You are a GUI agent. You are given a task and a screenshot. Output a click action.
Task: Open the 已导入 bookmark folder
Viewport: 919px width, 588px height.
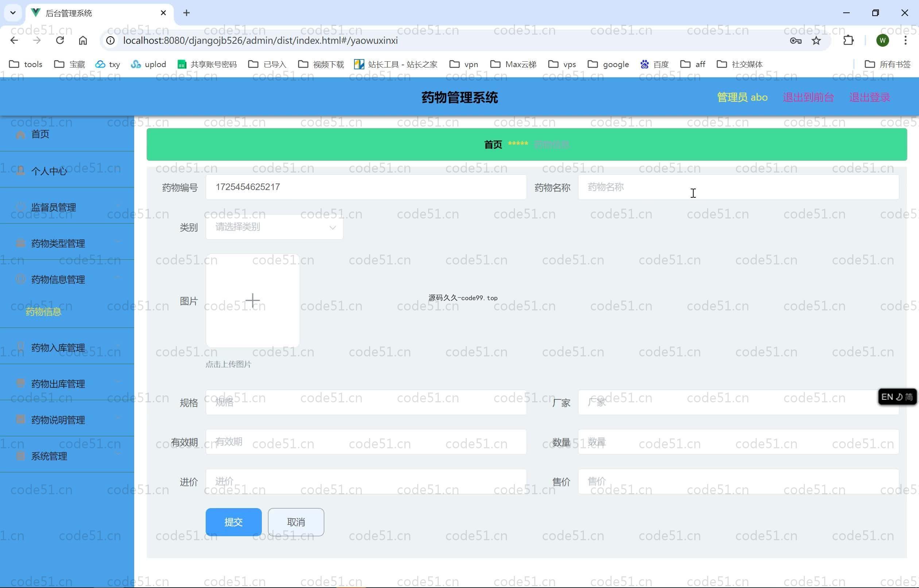click(267, 64)
